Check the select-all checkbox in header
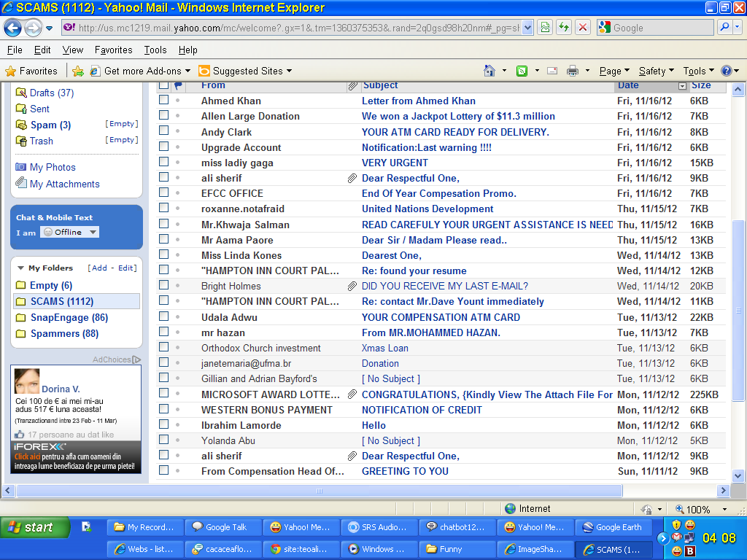The image size is (747, 560). [x=164, y=85]
